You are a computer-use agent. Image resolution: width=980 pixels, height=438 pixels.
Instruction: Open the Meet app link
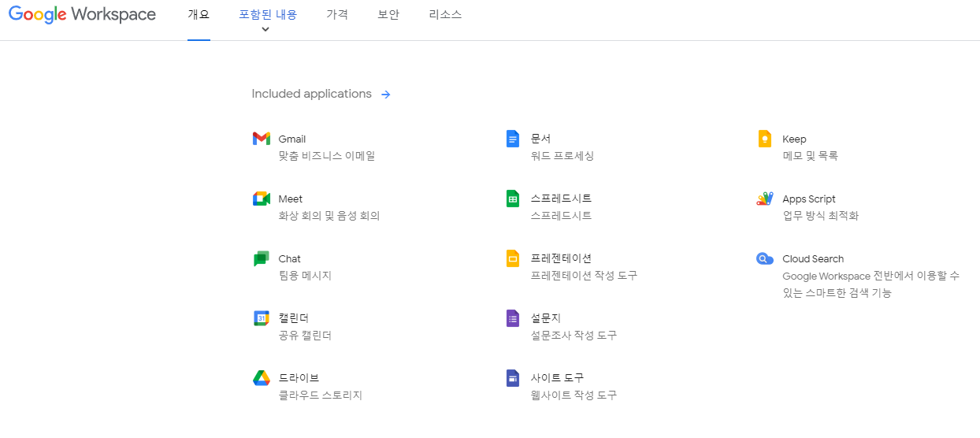click(291, 199)
